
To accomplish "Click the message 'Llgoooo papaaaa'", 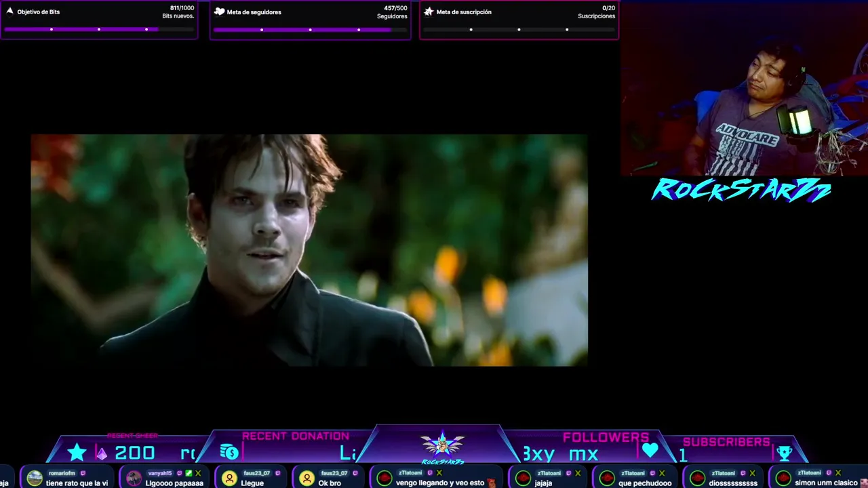I will 174,483.
